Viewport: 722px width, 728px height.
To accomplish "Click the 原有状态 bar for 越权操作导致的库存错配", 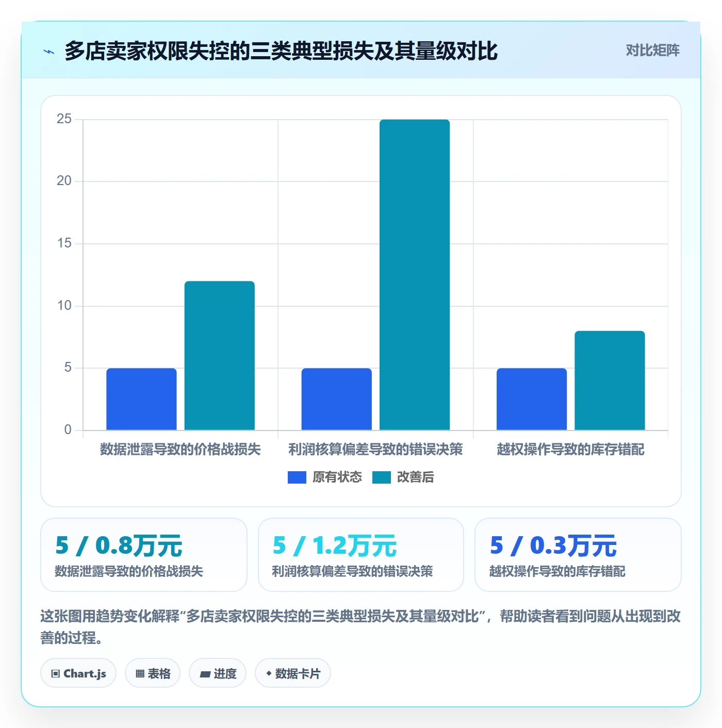I will [532, 399].
